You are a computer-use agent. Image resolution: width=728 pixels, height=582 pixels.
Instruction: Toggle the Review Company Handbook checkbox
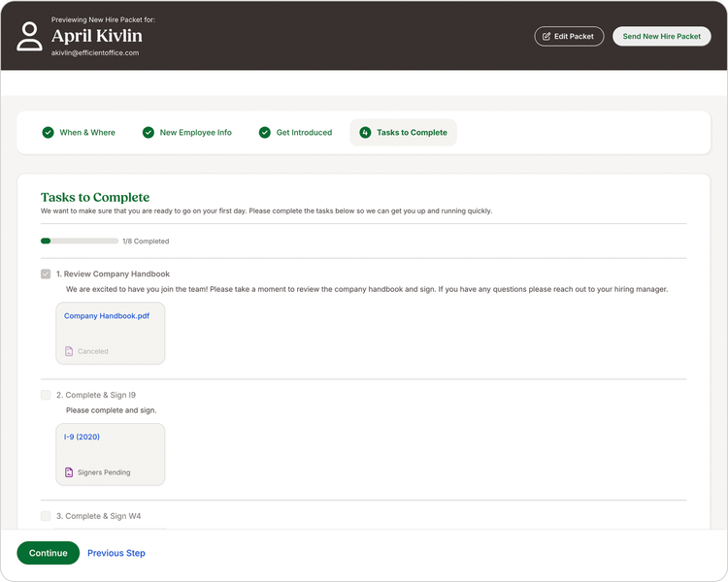pyautogui.click(x=46, y=274)
